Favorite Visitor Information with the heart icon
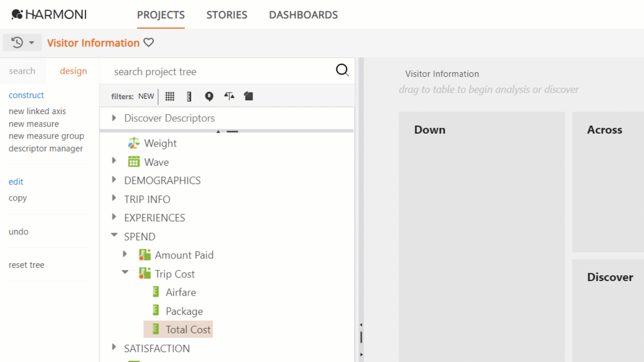 point(149,43)
